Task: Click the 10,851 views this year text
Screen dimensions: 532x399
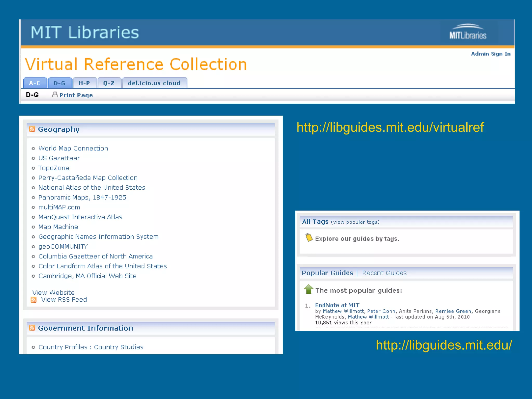Action: (343, 323)
